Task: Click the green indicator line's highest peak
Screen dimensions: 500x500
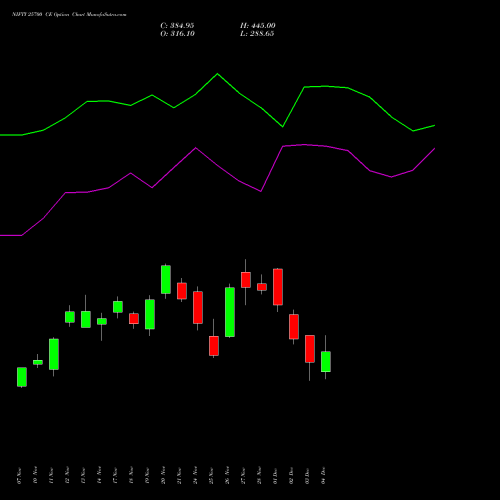Action: click(218, 74)
